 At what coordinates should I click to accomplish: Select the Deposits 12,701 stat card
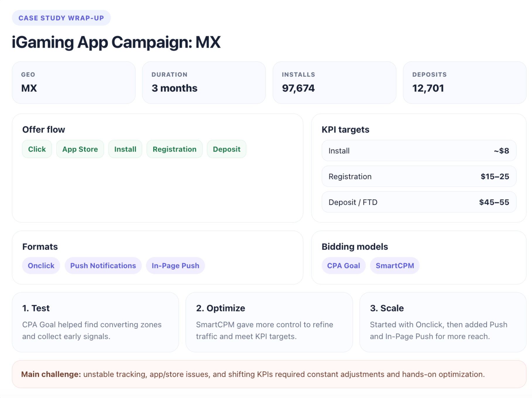tap(465, 83)
